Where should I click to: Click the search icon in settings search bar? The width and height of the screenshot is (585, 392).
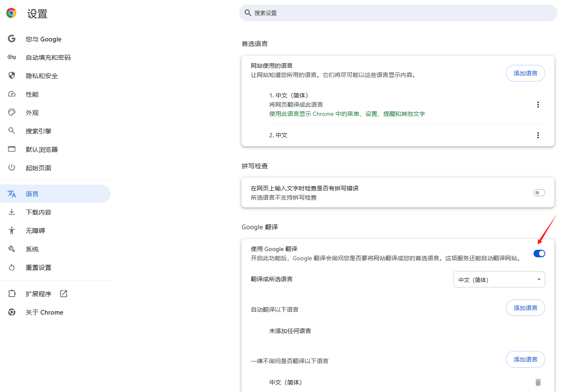click(248, 13)
